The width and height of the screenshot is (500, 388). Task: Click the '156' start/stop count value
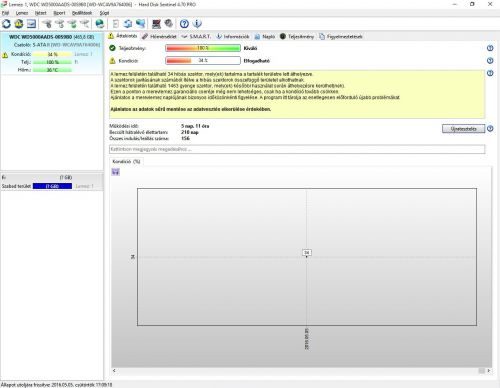[185, 138]
